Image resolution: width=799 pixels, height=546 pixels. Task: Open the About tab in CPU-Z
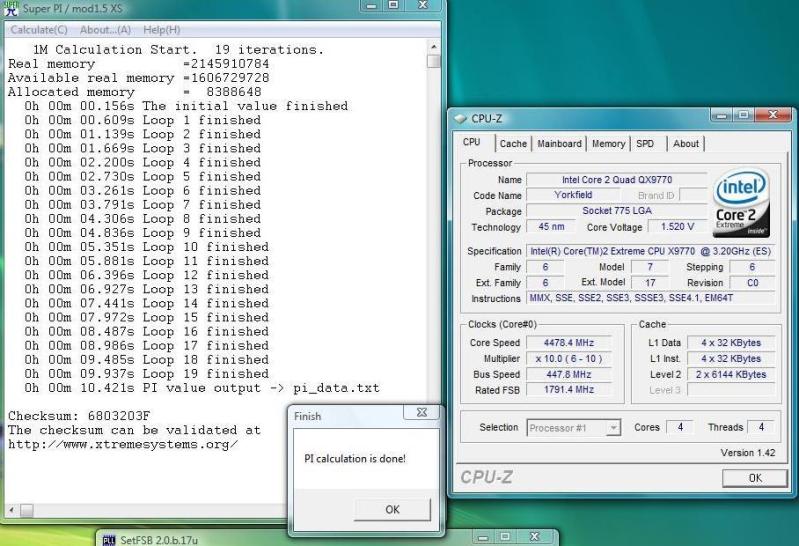click(x=686, y=143)
